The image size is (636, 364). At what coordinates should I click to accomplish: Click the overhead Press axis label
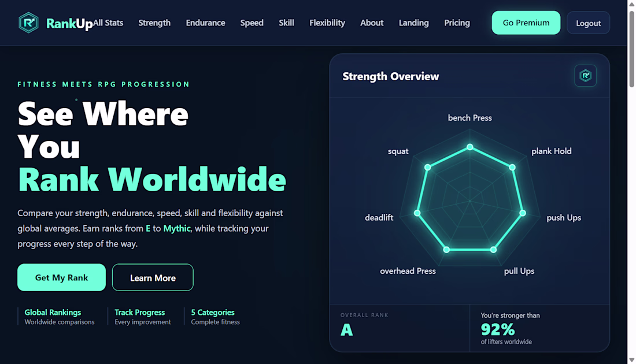point(408,271)
